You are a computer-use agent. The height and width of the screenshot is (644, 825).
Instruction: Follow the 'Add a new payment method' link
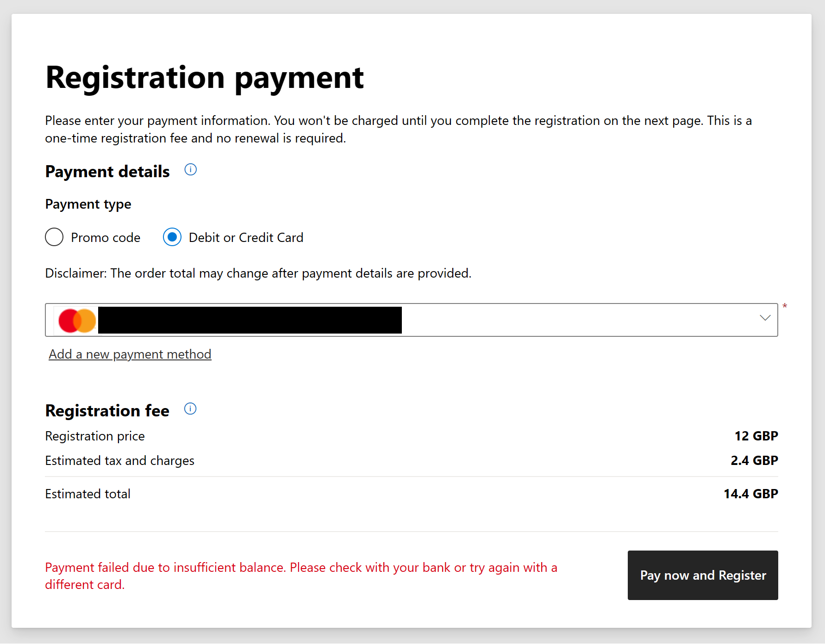click(x=130, y=354)
